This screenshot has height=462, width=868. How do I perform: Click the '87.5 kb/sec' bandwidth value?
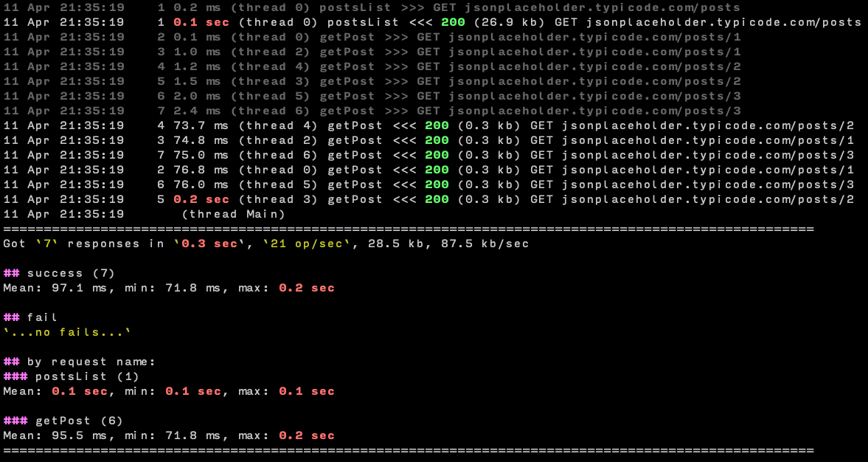[x=485, y=244]
